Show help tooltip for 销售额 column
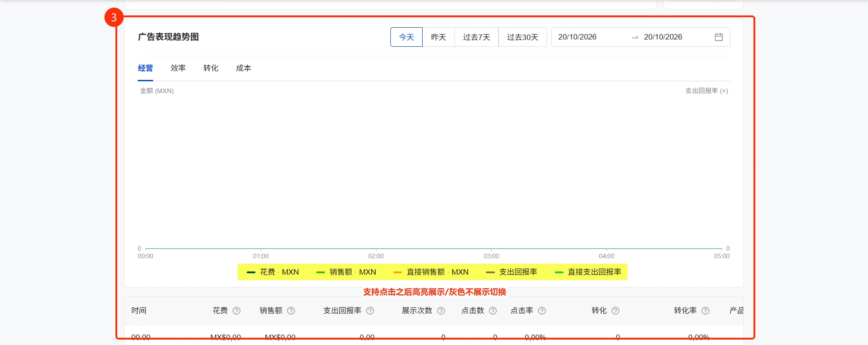Viewport: 868px width, 345px height. click(291, 311)
